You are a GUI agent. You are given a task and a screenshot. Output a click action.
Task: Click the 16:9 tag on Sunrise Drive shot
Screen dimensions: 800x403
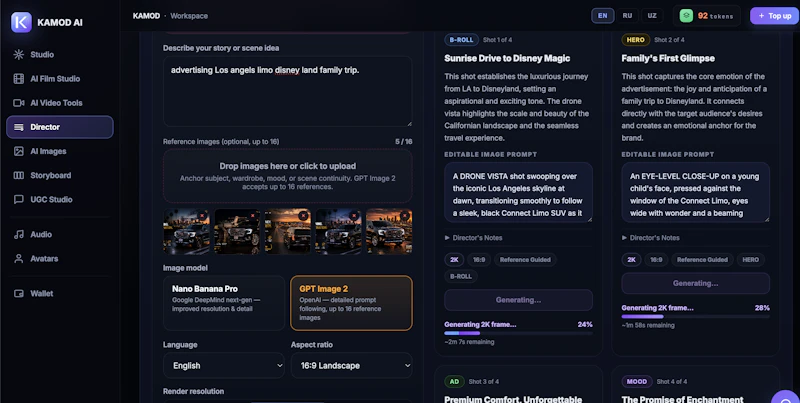(479, 260)
